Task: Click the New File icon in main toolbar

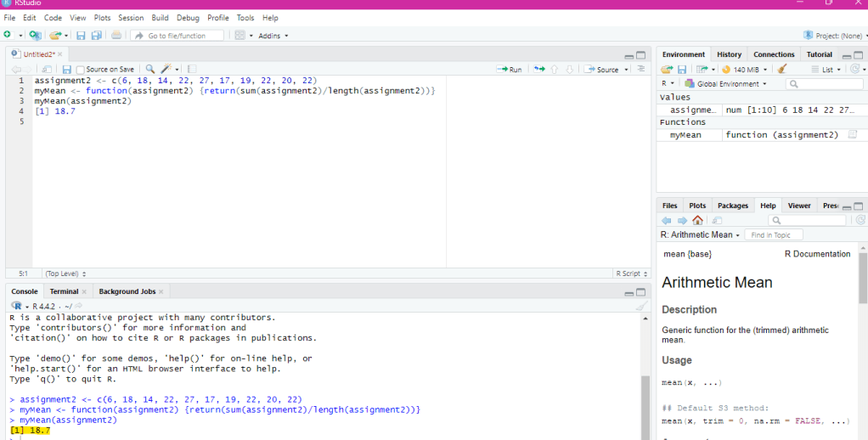Action: coord(8,35)
